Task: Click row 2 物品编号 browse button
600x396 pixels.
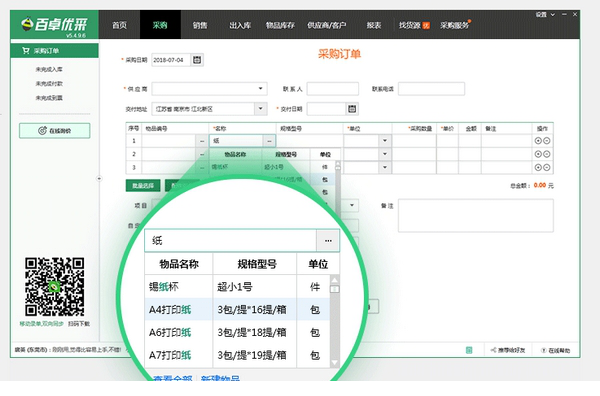Action: [202, 154]
